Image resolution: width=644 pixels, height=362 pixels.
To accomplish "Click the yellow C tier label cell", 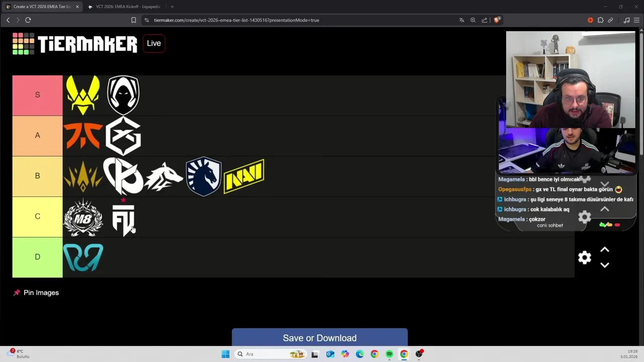I will (x=38, y=217).
